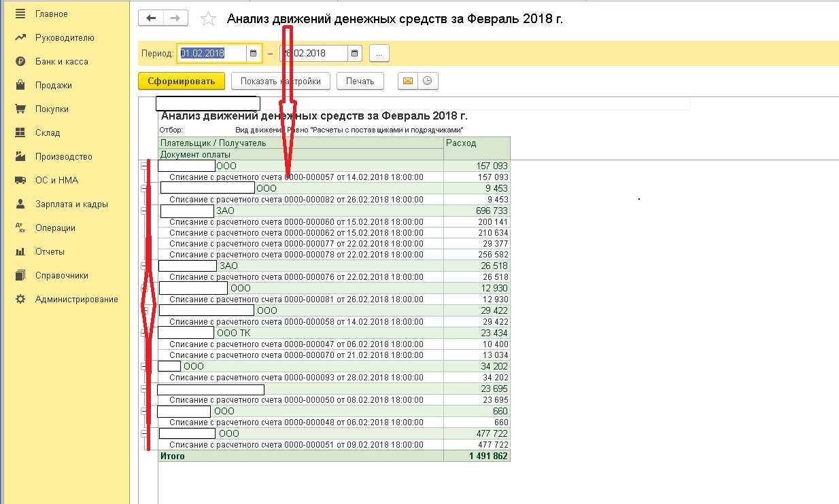Collapse ЗАО group totaling 26 518
Image resolution: width=839 pixels, height=504 pixels.
tap(144, 266)
